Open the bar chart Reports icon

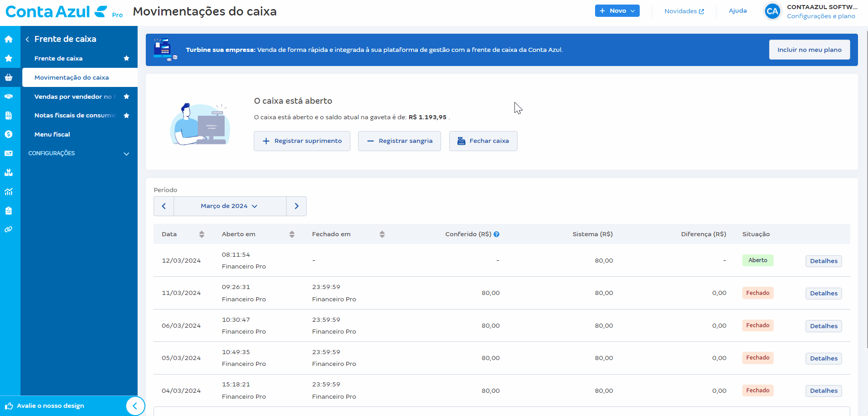pos(9,192)
